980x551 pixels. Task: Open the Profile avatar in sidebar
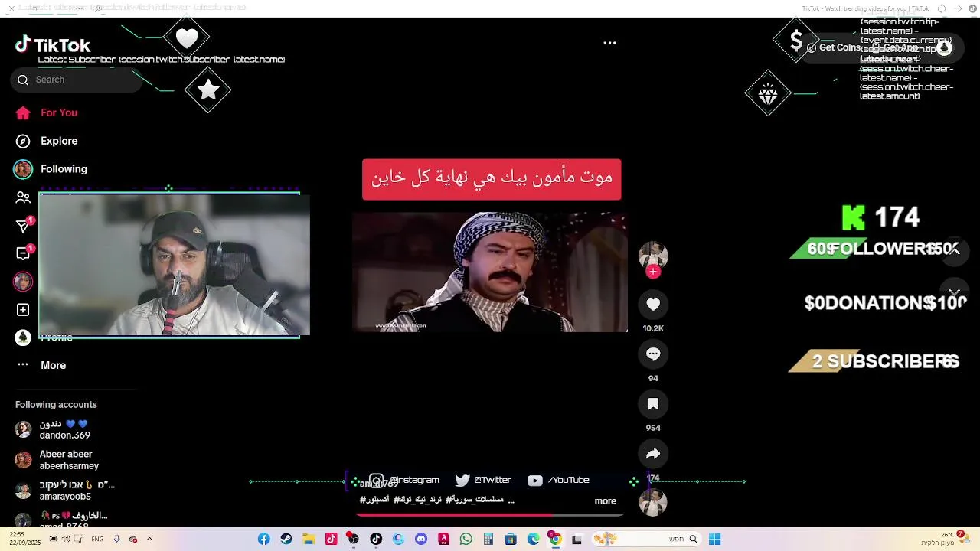23,337
